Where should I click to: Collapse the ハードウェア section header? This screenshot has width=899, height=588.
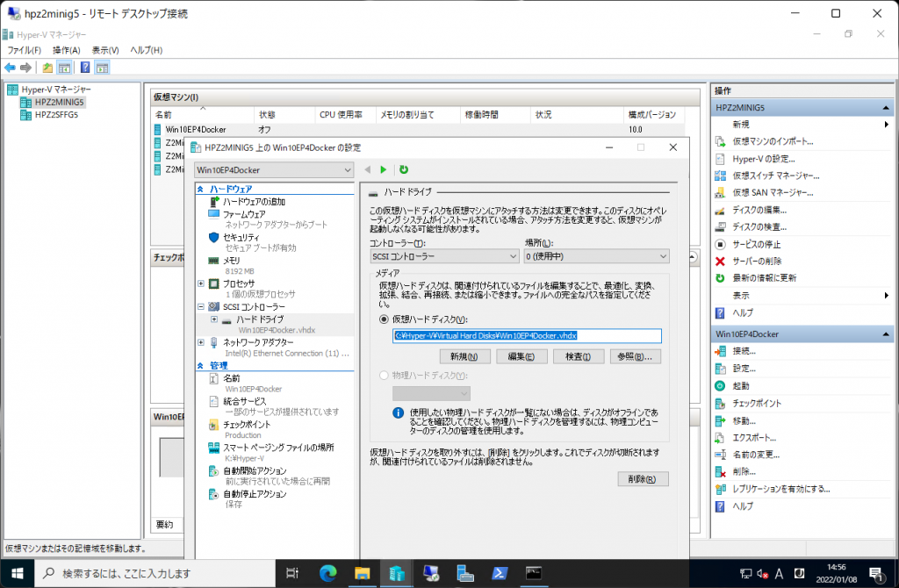pyautogui.click(x=200, y=189)
